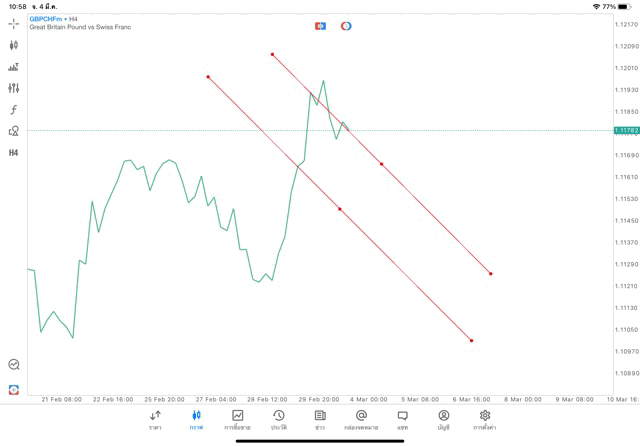The image size is (640, 447).
Task: Tap the chart search magnifier icon
Action: pyautogui.click(x=14, y=365)
